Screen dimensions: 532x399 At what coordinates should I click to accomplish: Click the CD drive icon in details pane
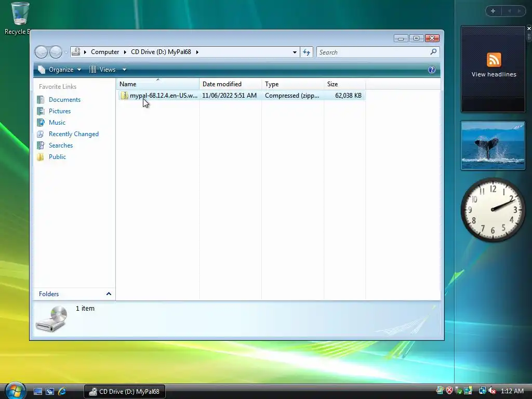point(51,319)
